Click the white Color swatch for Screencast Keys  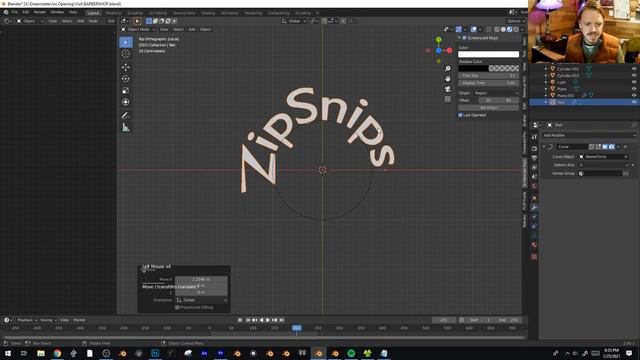489,54
